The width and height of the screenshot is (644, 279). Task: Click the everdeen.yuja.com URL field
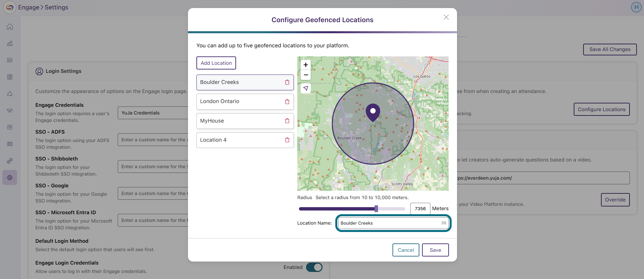(543, 178)
